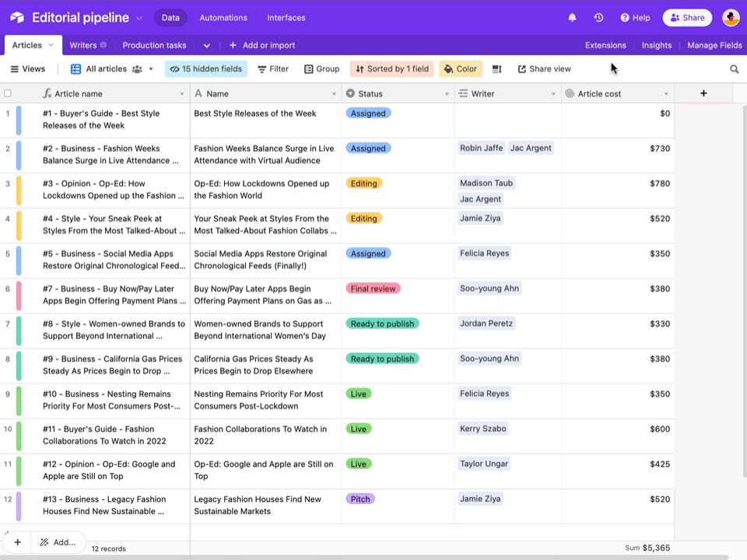Open the row height icon
This screenshot has height=560, width=747.
tap(496, 69)
